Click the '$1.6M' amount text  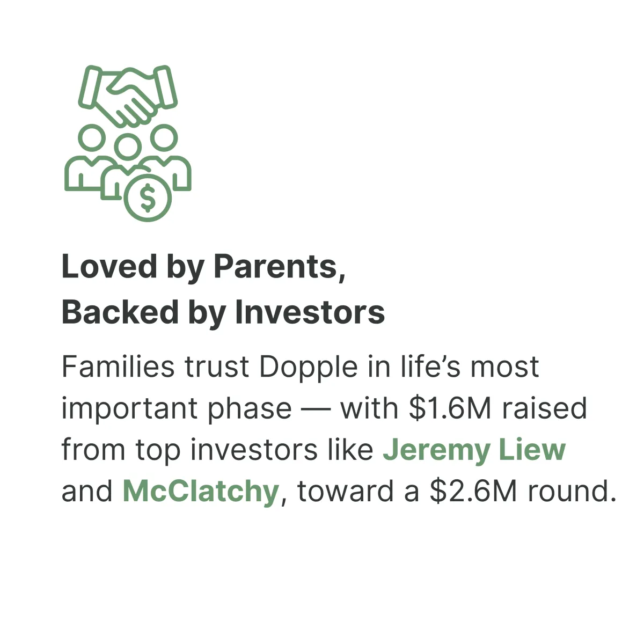tap(450, 408)
